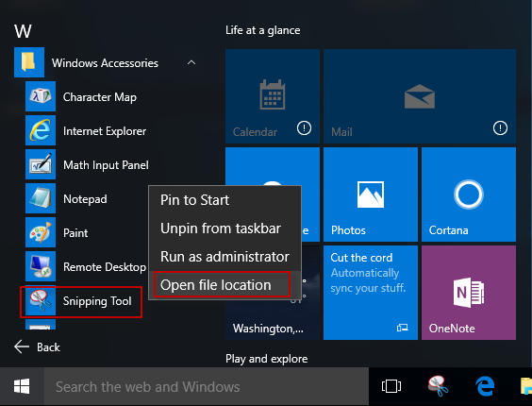Open the OneNote tile
The height and width of the screenshot is (406, 532).
coord(469,293)
